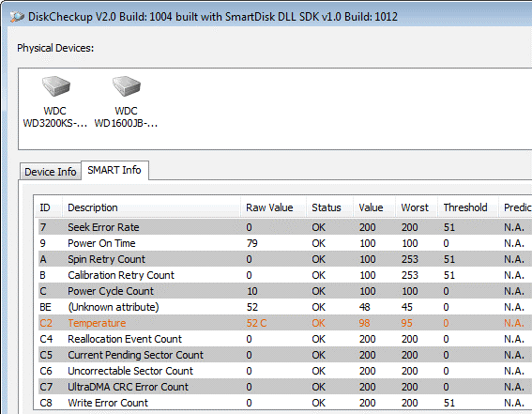The width and height of the screenshot is (532, 414).
Task: Click raw value 10 for Power Cycle Count
Action: coord(252,291)
